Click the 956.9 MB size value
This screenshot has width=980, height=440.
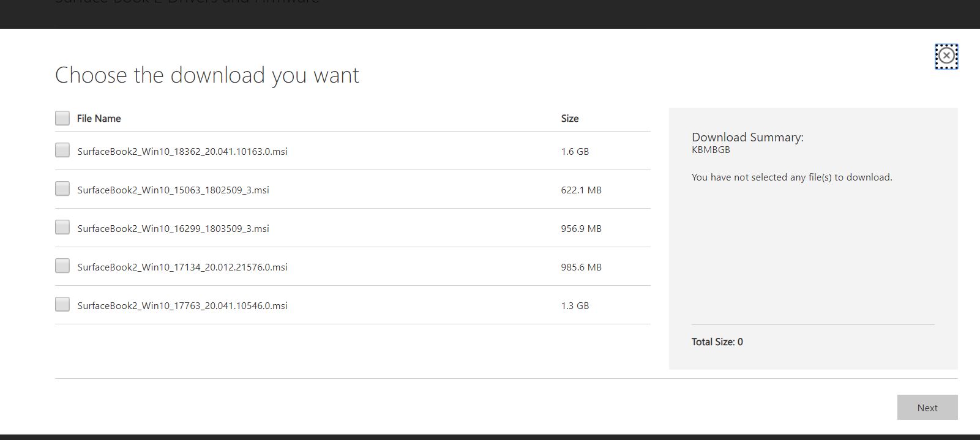pos(581,229)
